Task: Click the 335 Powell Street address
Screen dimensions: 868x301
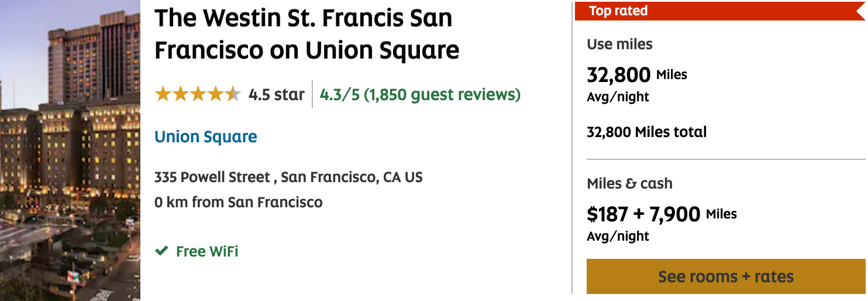Action: click(x=288, y=177)
